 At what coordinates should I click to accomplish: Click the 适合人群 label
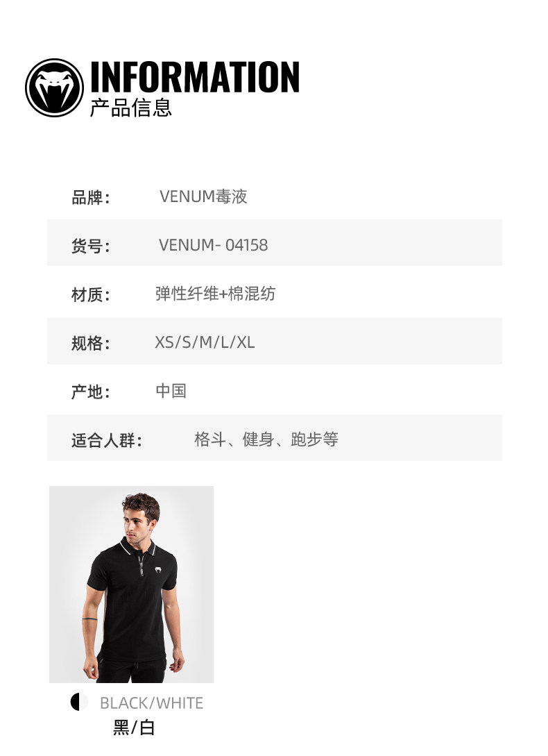[107, 440]
